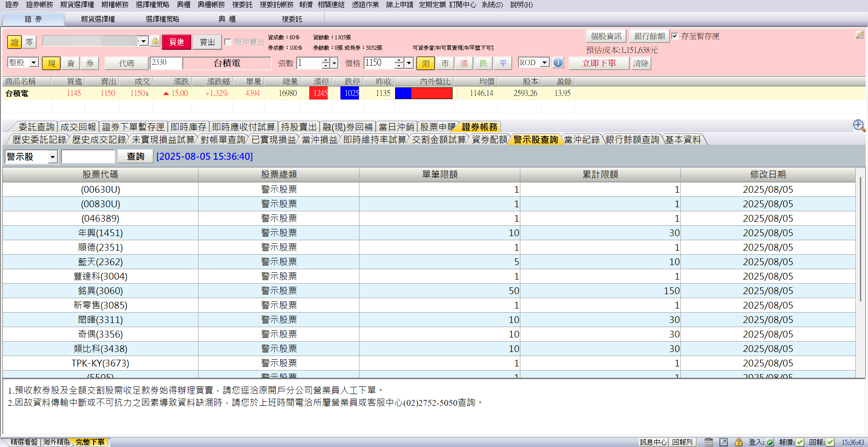Enable the 現沖賣出 checkbox
This screenshot has width=868, height=447.
coord(228,42)
